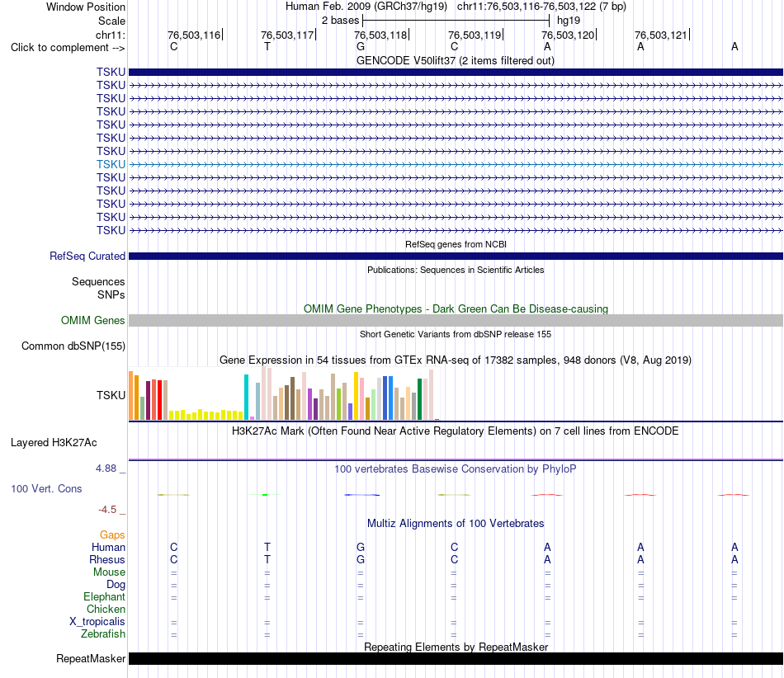Click position number 76,503,117 on the ruler

click(x=287, y=35)
